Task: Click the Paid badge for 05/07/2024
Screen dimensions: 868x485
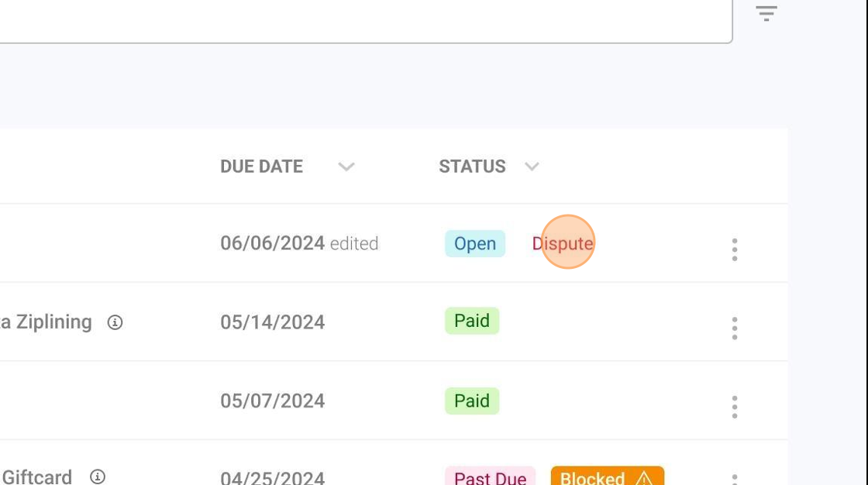Action: coord(472,401)
